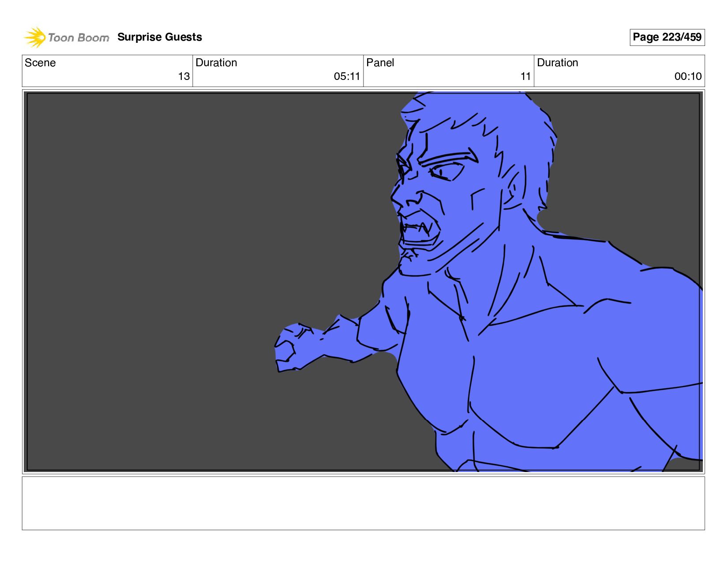728x563 pixels.
Task: Click the storyboard panel drawing thumbnail
Action: [x=363, y=281]
